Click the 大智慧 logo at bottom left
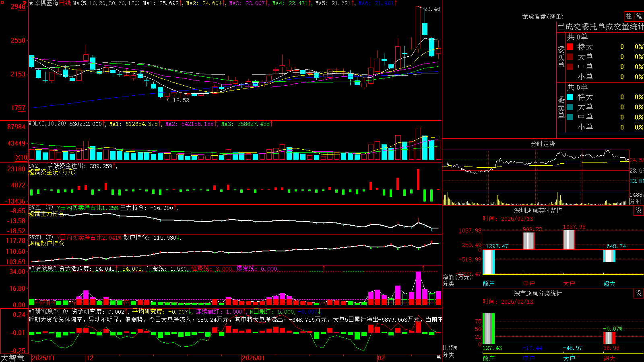Image resolution: width=644 pixels, height=362 pixels. coord(12,358)
